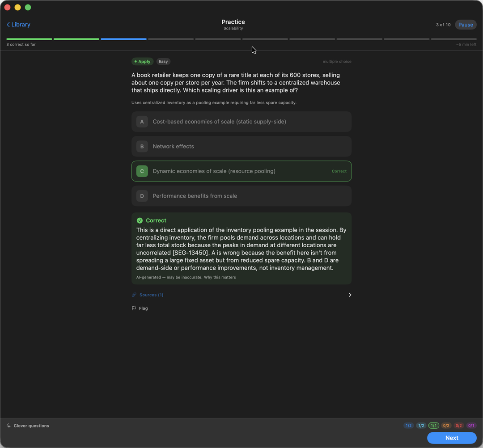Click the green letter C answer badge
483x448 pixels.
coord(142,171)
